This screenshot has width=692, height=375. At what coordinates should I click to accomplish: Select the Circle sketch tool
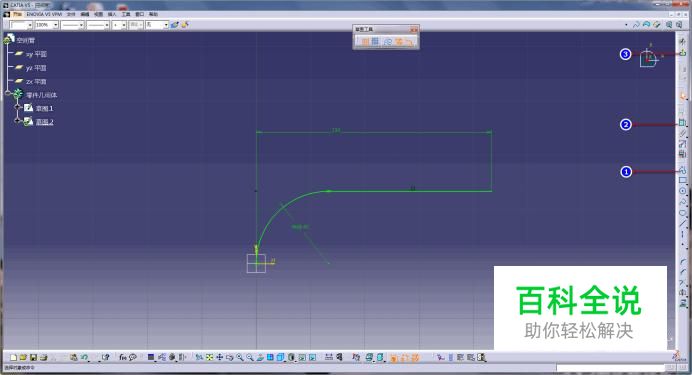pos(682,191)
